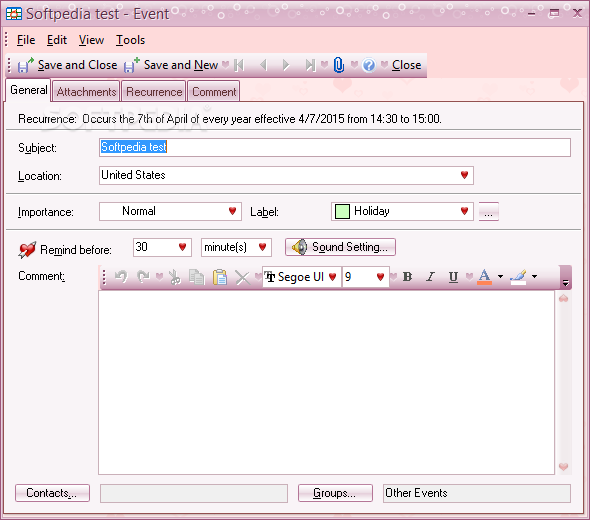The width and height of the screenshot is (590, 520).
Task: Maximize the Event window
Action: [x=554, y=14]
